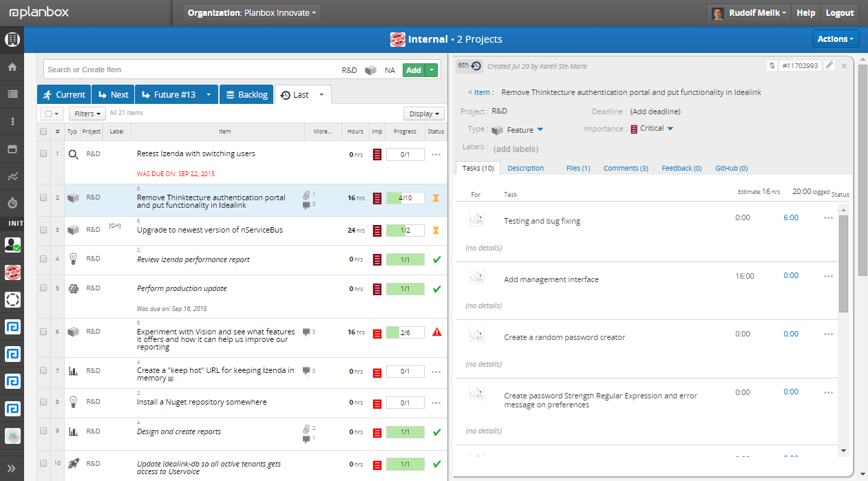Click (Add deadline) link
Screen dimensions: 868x481
[655, 111]
